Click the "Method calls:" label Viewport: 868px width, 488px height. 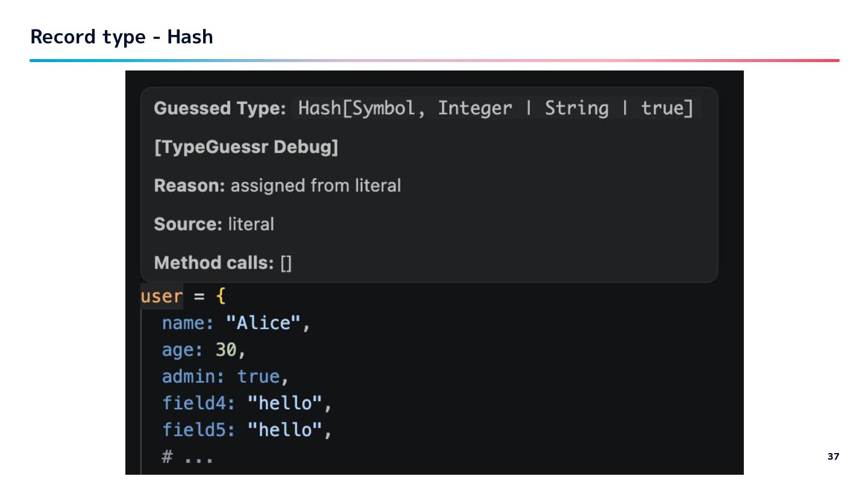[214, 263]
